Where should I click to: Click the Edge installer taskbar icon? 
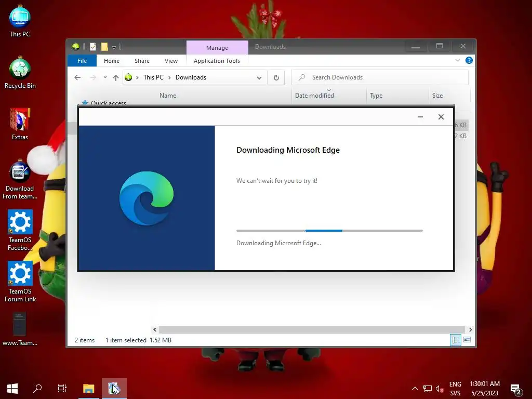(114, 389)
